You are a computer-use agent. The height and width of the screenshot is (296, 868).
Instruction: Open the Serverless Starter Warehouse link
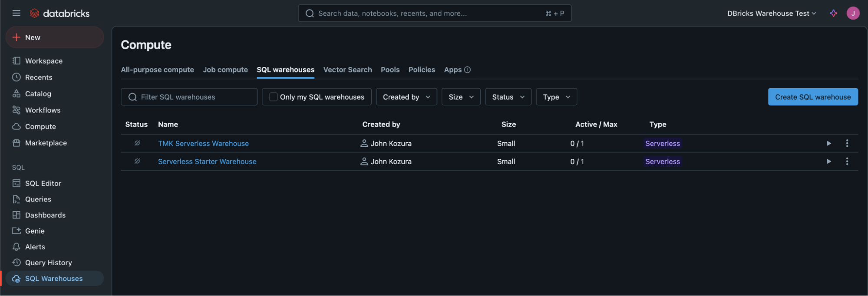click(x=207, y=161)
